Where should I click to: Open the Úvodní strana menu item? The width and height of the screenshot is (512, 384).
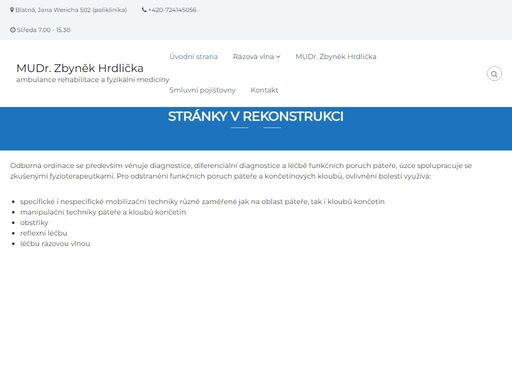193,56
